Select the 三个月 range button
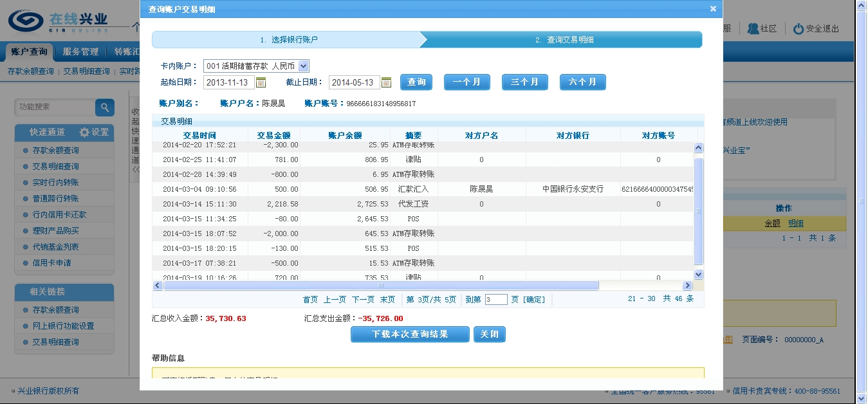The width and height of the screenshot is (868, 404). click(x=524, y=82)
